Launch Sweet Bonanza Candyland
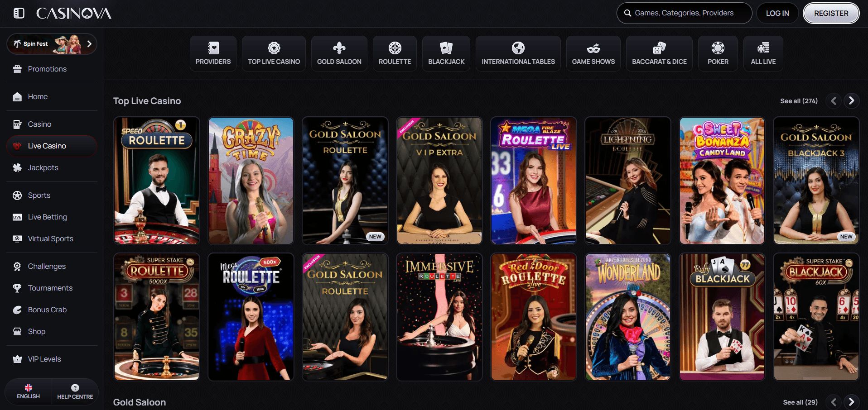Image resolution: width=868 pixels, height=410 pixels. click(722, 181)
